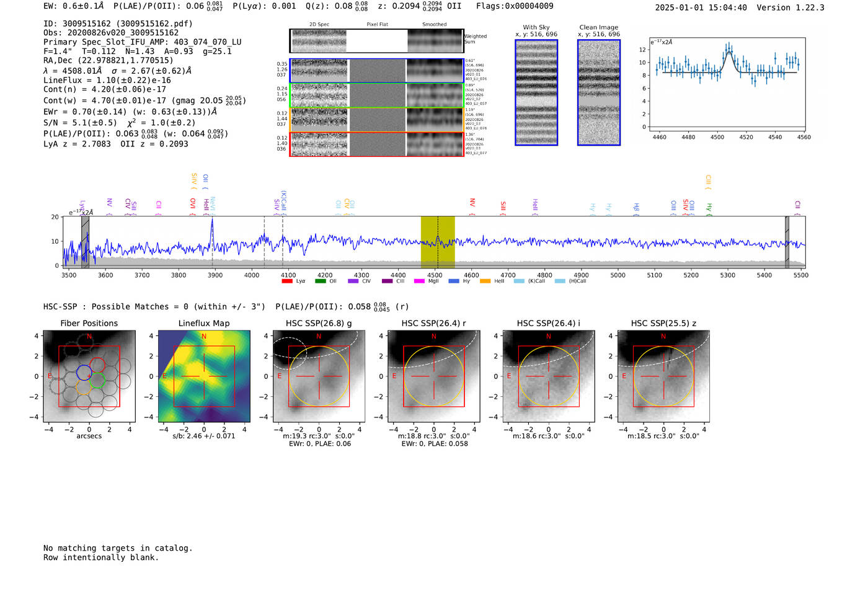Click the purple CIV legend swatch

point(353,281)
